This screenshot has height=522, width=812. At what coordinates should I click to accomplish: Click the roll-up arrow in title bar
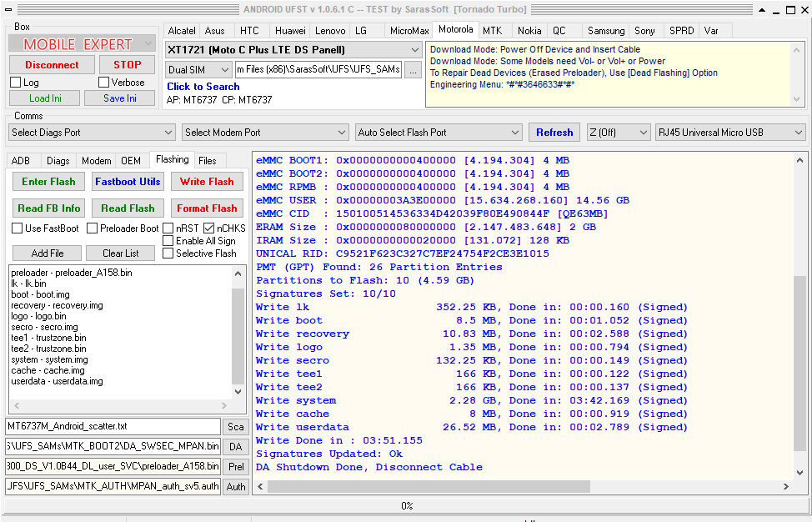(x=762, y=9)
